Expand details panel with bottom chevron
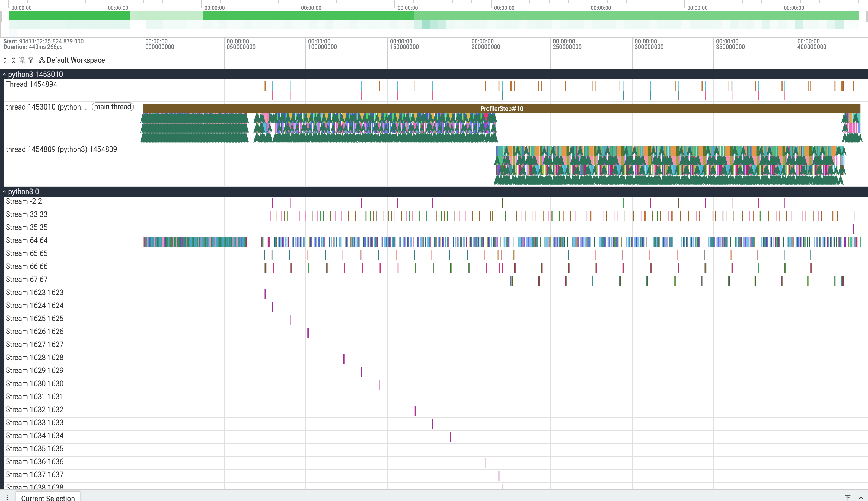Image resolution: width=868 pixels, height=501 pixels. coord(861,497)
